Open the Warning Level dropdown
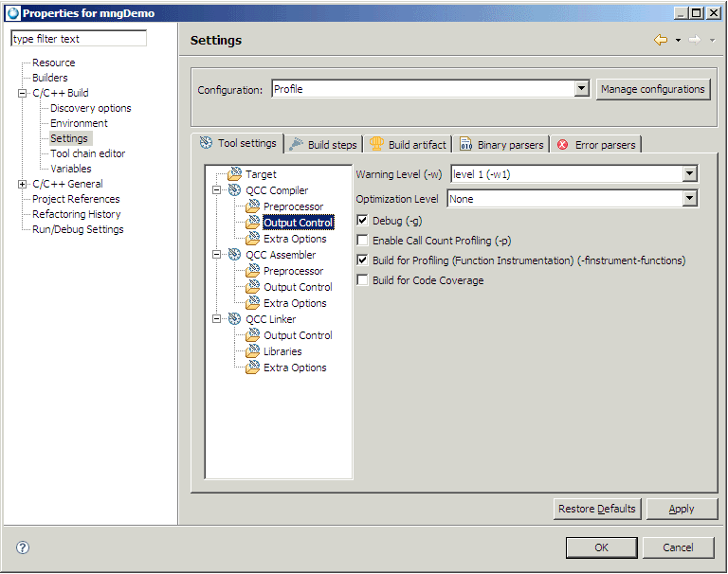Viewport: 728px width, 574px height. pos(689,174)
